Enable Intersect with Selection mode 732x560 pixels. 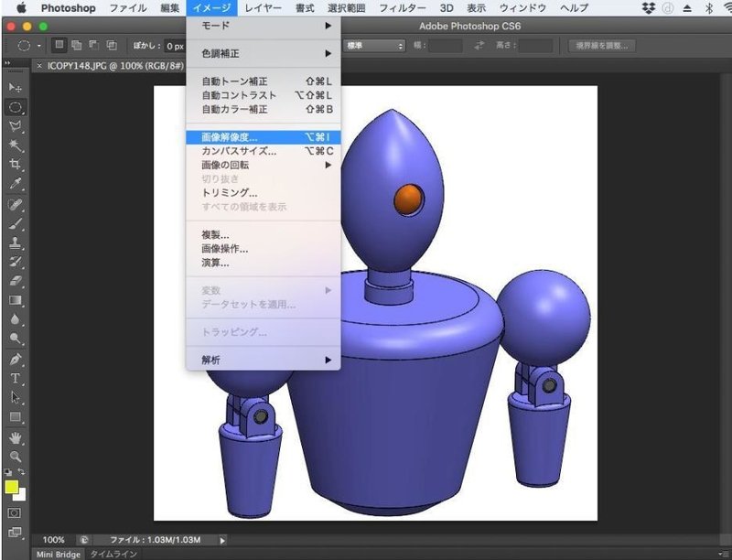point(111,45)
